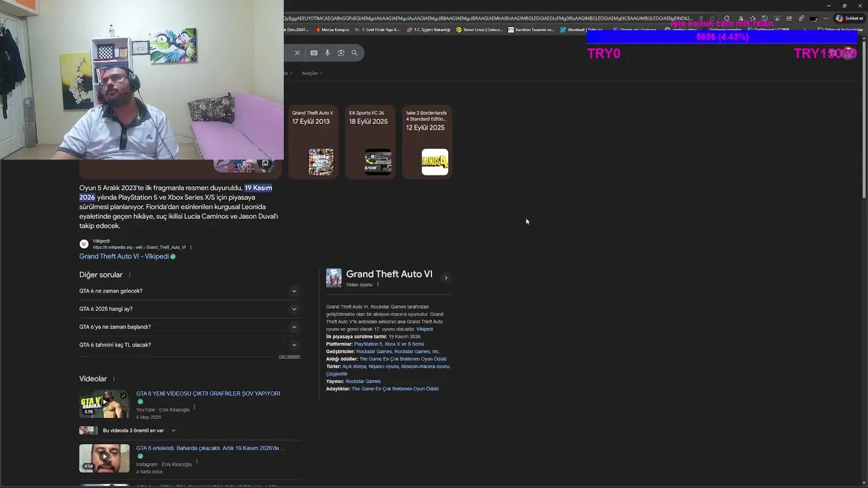This screenshot has width=868, height=488.
Task: Clear the search box with the X icon
Action: click(297, 53)
